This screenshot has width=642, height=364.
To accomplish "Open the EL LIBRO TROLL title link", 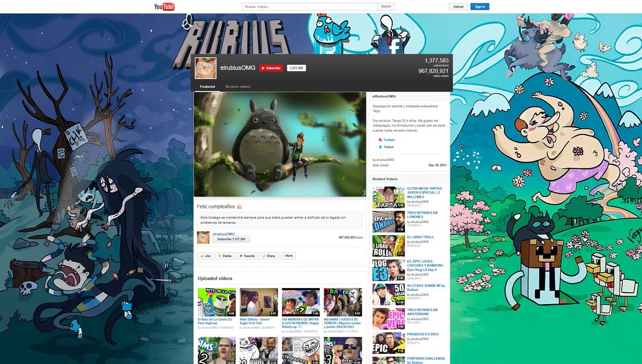I will pos(421,237).
